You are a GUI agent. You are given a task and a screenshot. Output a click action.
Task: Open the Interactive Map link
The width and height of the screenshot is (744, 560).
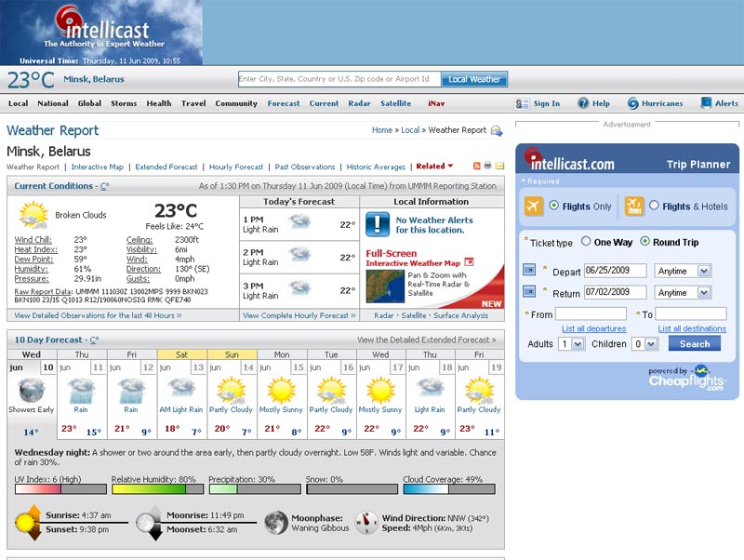pyautogui.click(x=98, y=167)
